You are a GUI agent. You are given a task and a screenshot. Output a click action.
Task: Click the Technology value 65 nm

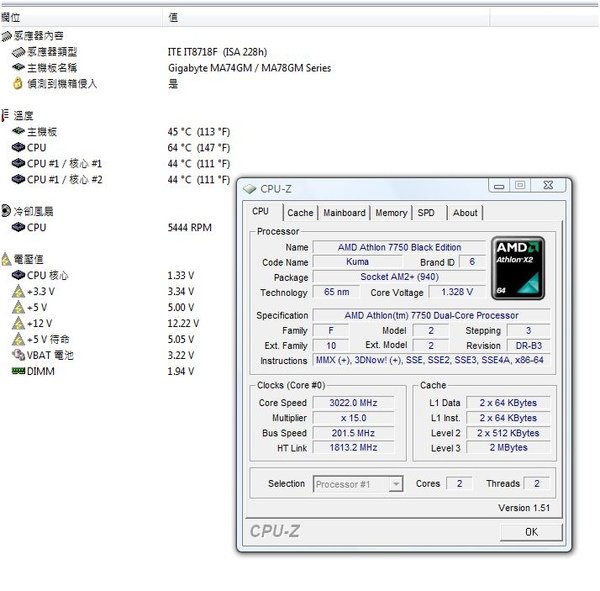336,292
